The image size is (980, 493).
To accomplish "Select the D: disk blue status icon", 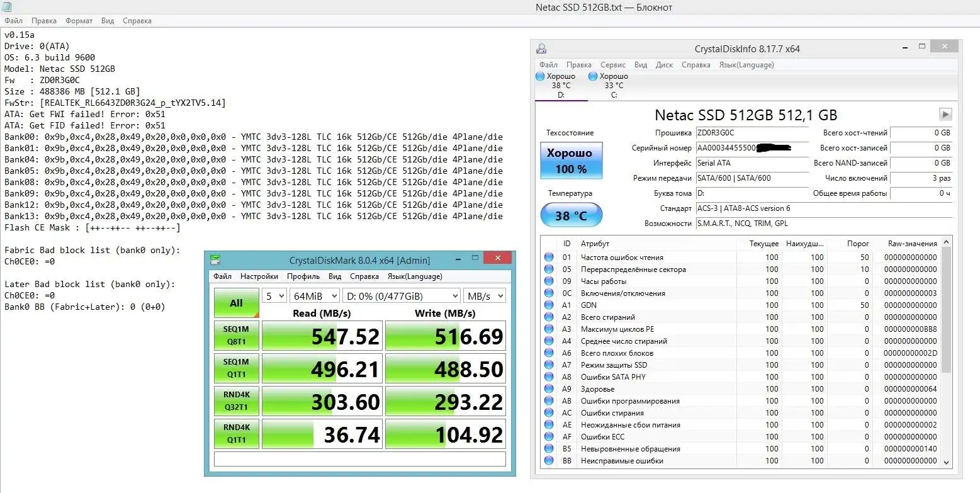I will 540,76.
